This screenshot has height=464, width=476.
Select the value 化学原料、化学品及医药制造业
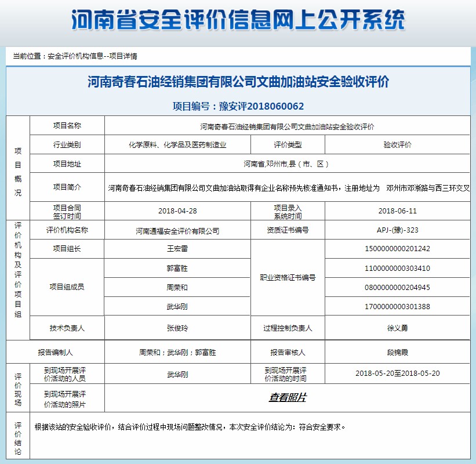click(177, 145)
